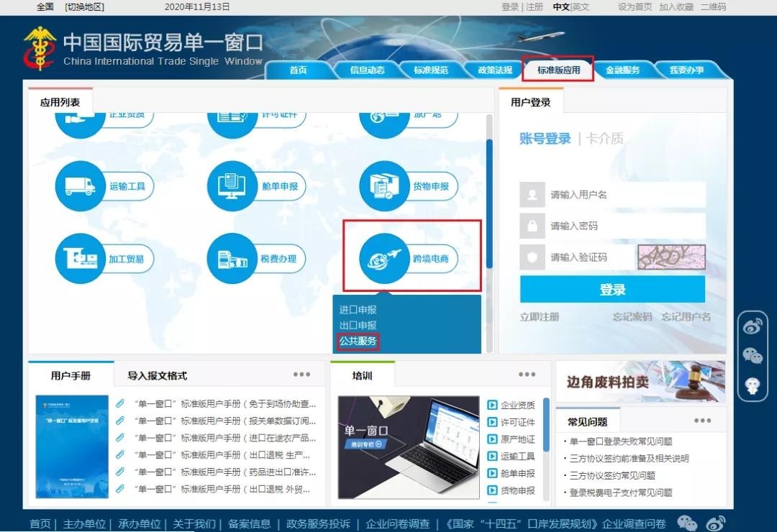The height and width of the screenshot is (532, 777).
Task: Click play icon next to 企业资质 training
Action: click(x=492, y=405)
